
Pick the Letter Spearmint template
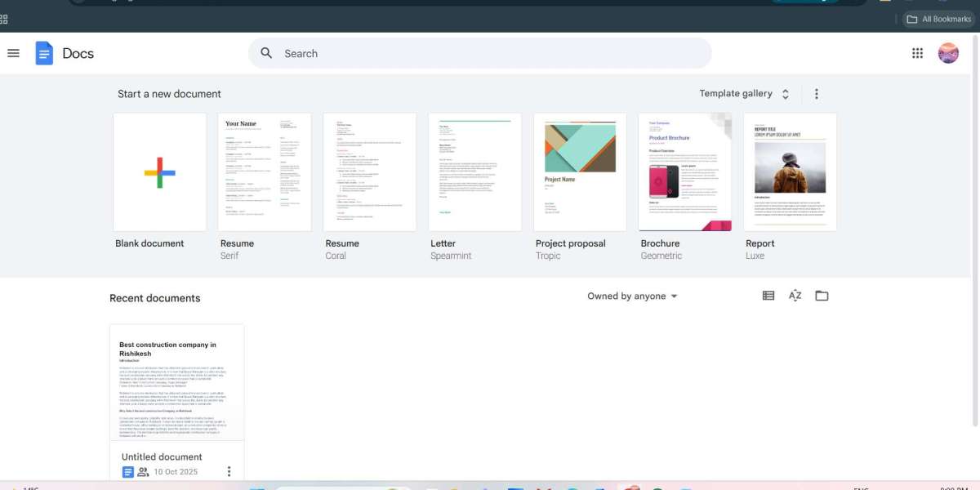(474, 172)
